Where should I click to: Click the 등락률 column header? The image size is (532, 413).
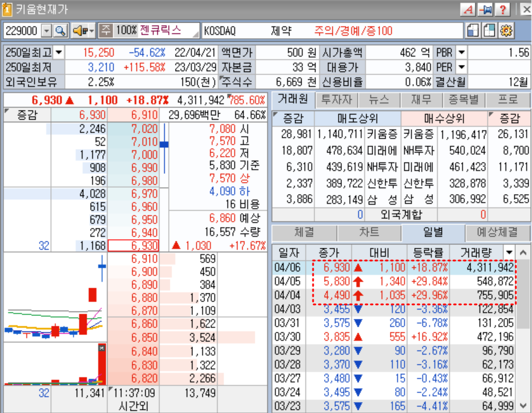(428, 252)
